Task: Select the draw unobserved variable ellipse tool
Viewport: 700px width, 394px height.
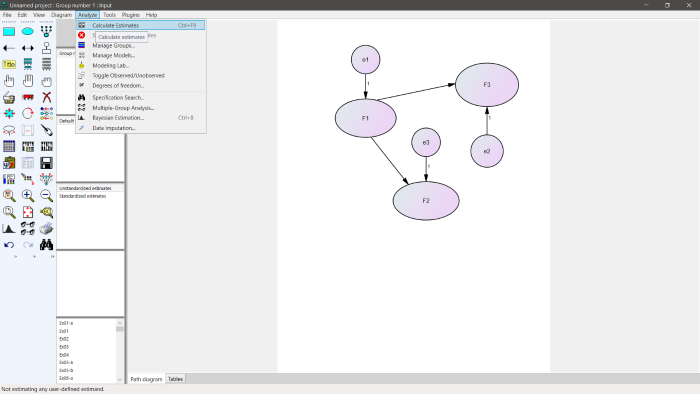Action: coord(28,32)
